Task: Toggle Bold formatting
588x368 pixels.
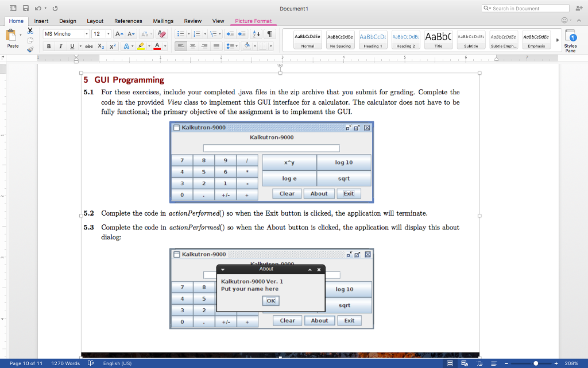Action: pos(49,46)
